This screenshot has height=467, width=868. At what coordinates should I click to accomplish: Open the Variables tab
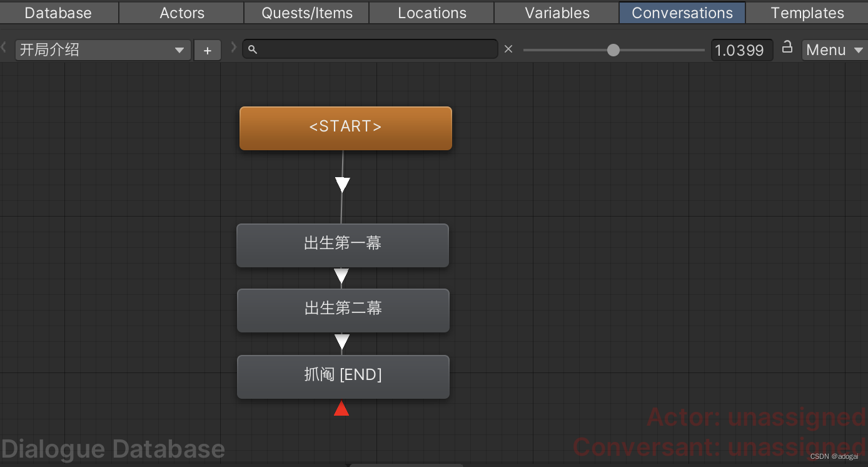pyautogui.click(x=556, y=13)
